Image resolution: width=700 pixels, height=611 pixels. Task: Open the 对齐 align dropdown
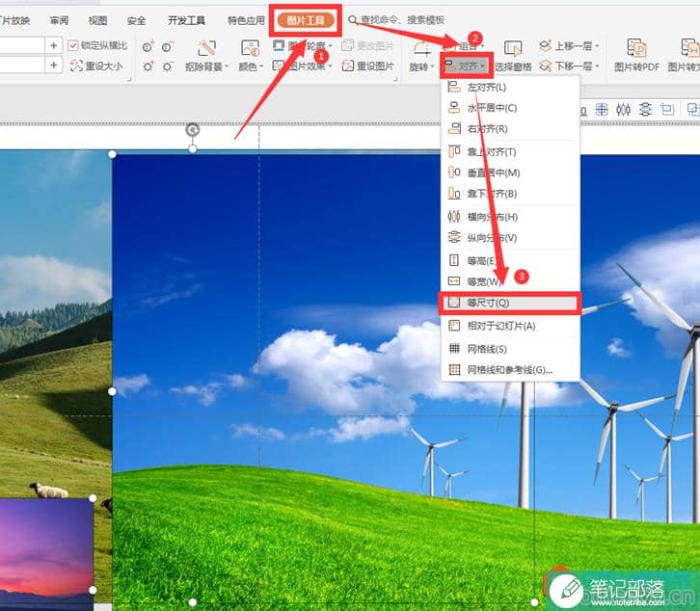point(466,66)
